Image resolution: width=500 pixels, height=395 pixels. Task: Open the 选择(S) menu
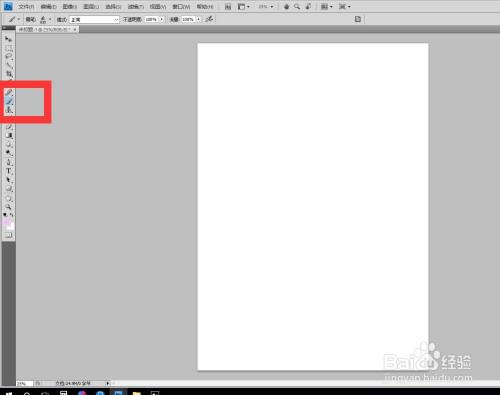tap(113, 7)
